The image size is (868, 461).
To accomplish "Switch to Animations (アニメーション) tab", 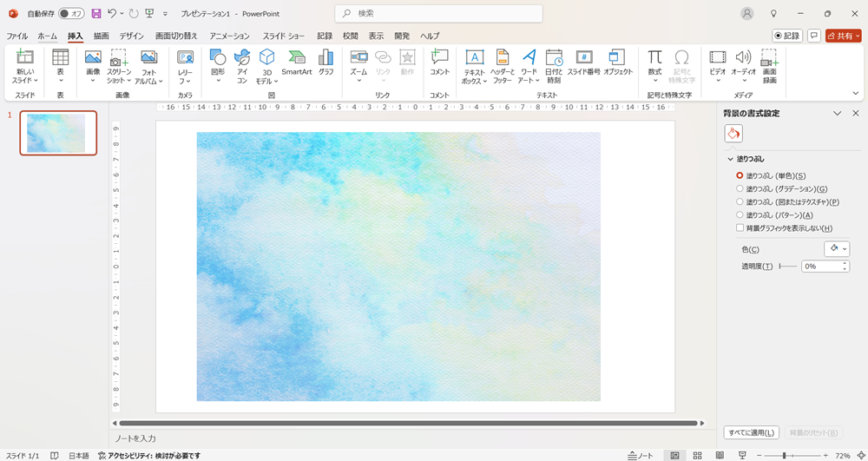I will [230, 36].
